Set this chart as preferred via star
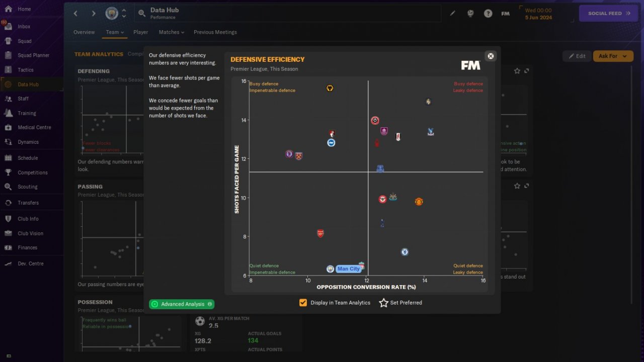644x362 pixels. [383, 303]
